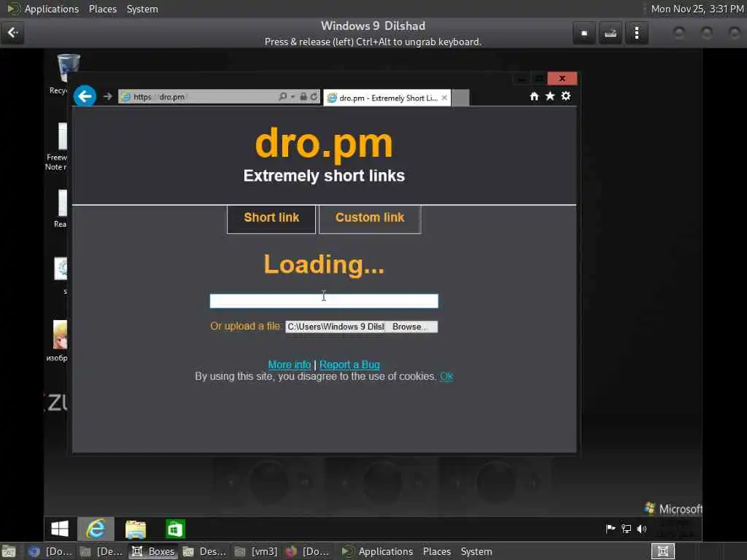Click the Boxes back arrow button
The width and height of the screenshot is (747, 560).
coord(13,33)
